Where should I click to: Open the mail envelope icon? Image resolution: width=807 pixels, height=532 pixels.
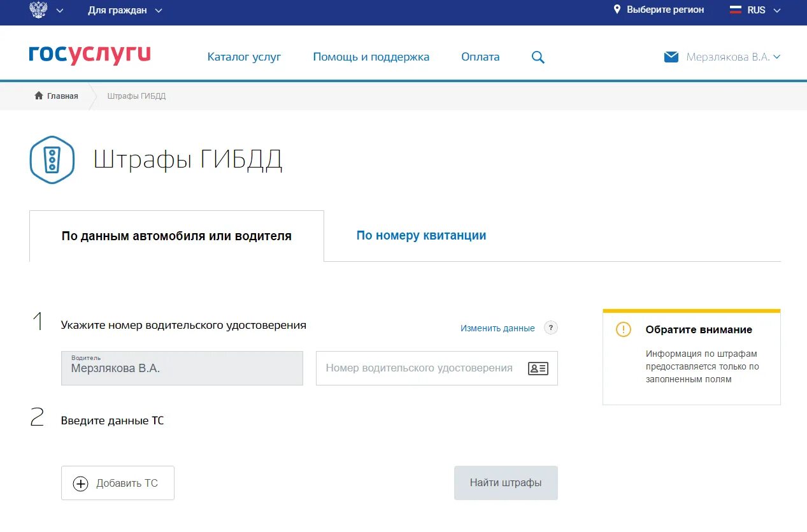[x=671, y=57]
